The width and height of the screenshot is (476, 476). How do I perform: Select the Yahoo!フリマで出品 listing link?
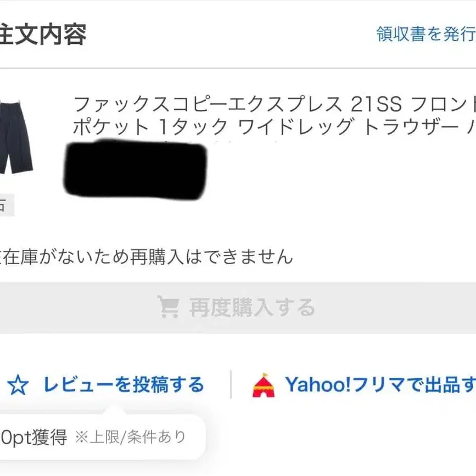click(x=379, y=385)
